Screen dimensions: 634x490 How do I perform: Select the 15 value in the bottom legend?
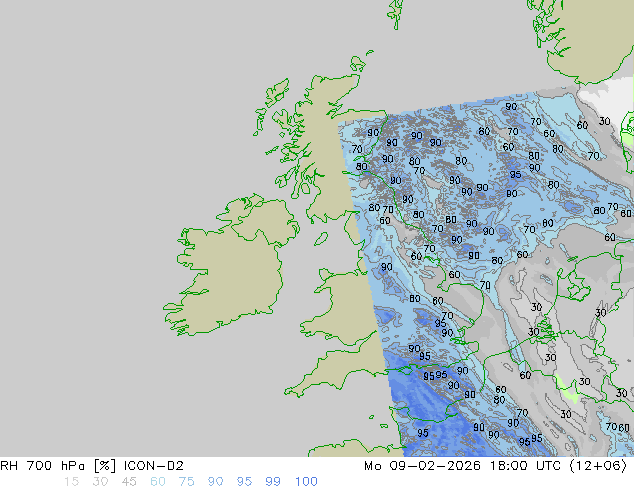point(71,482)
